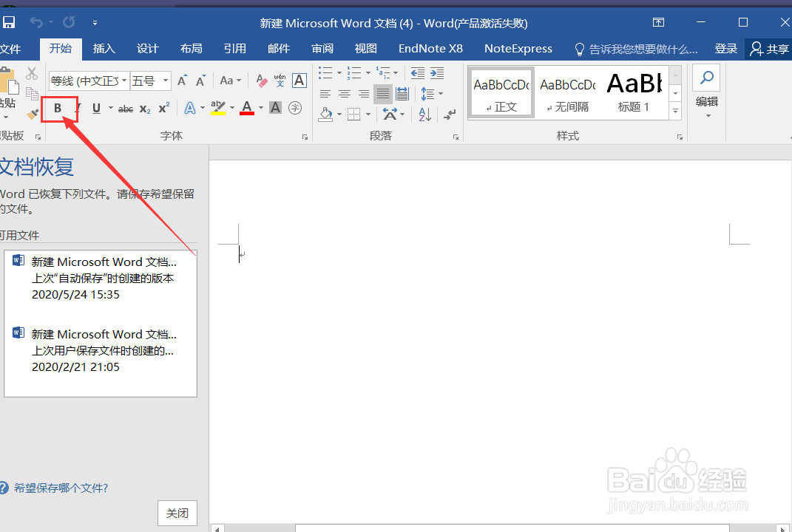This screenshot has width=792, height=532.
Task: Click the text effects glowing A icon
Action: (189, 108)
